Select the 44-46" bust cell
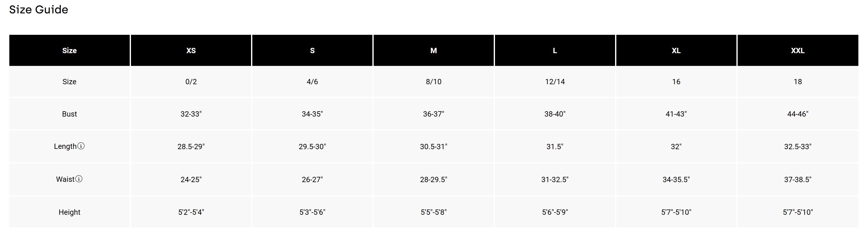This screenshot has height=239, width=868. 798,114
